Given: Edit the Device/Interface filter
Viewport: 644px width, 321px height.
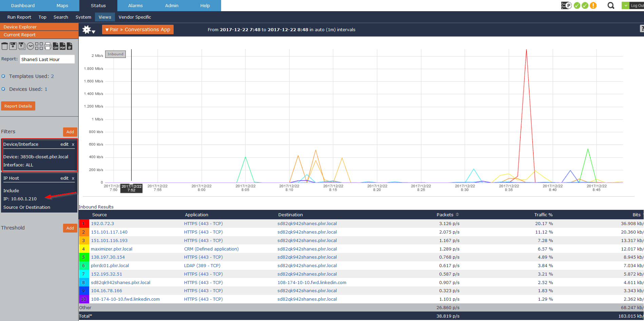Looking at the screenshot, I should point(64,144).
